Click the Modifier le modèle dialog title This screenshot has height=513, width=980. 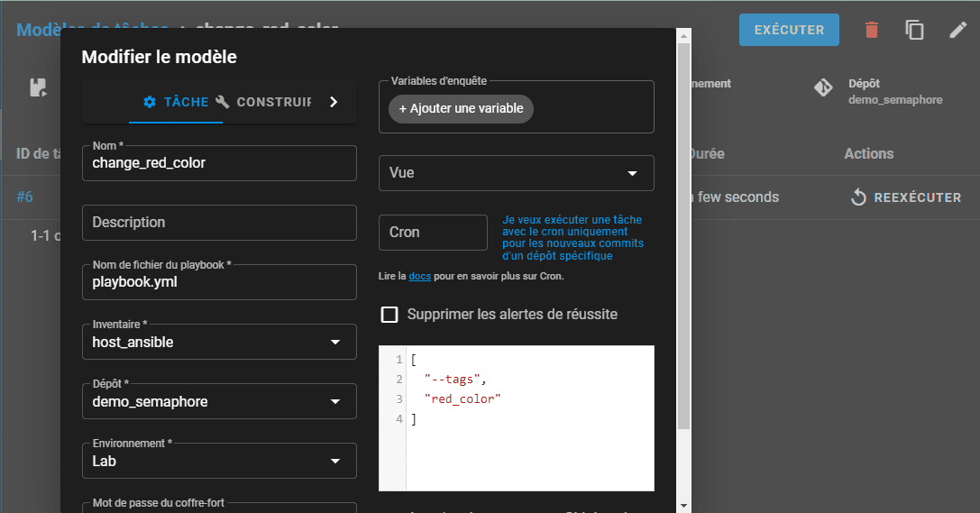160,57
